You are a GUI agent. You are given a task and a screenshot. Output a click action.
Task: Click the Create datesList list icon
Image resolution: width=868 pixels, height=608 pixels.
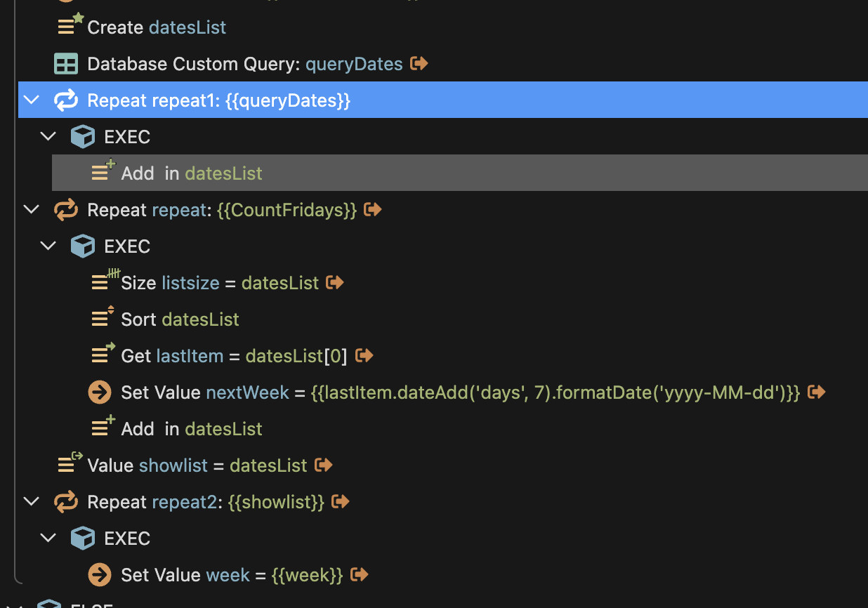(69, 26)
